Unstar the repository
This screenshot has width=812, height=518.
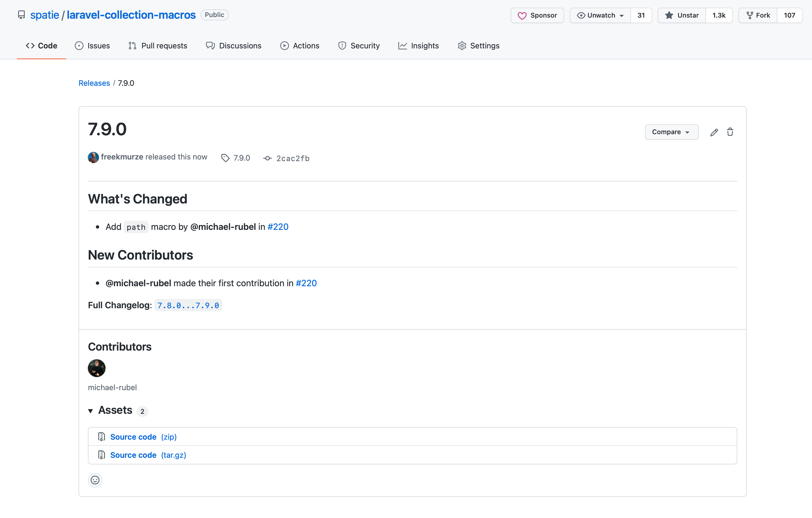[682, 15]
